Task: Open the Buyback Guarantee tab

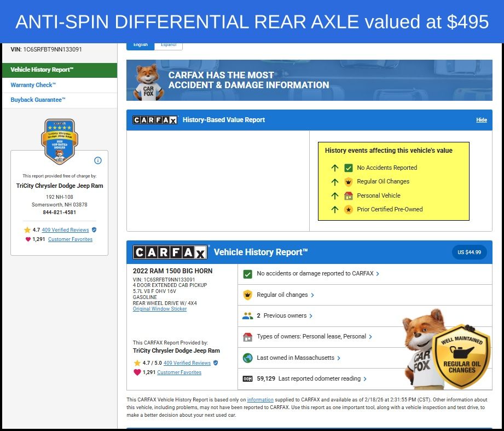Action: (38, 100)
